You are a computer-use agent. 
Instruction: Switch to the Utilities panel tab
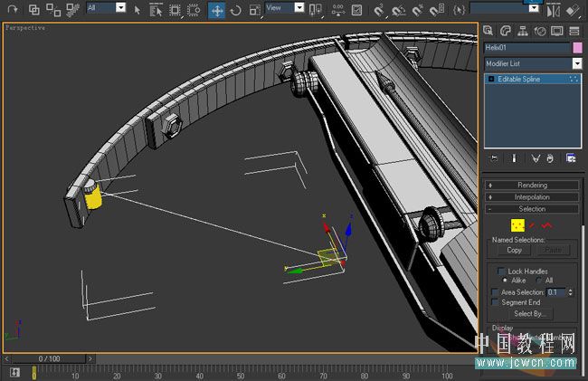(x=574, y=31)
